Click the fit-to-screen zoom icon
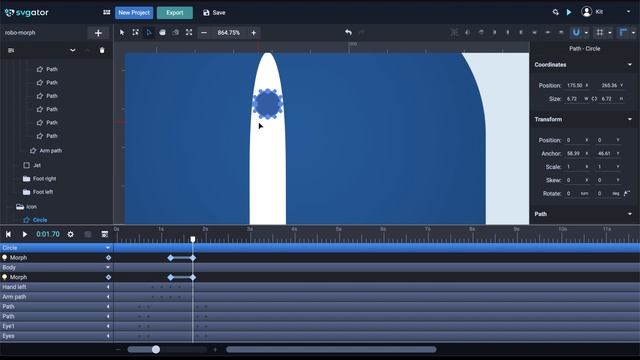The image size is (640, 360). 189,32
